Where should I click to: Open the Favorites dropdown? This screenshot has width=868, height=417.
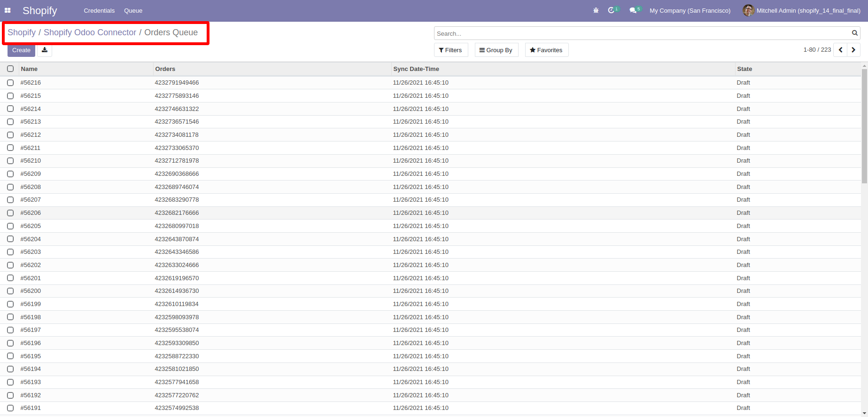pos(546,50)
